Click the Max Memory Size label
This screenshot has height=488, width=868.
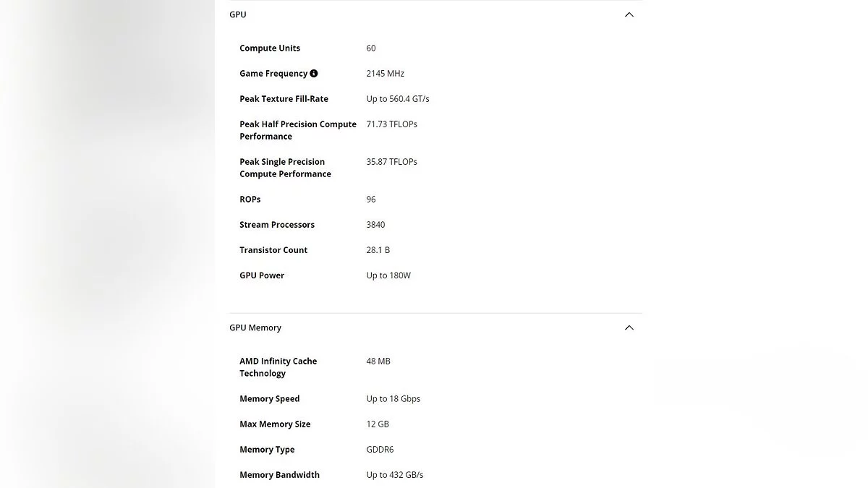point(275,424)
